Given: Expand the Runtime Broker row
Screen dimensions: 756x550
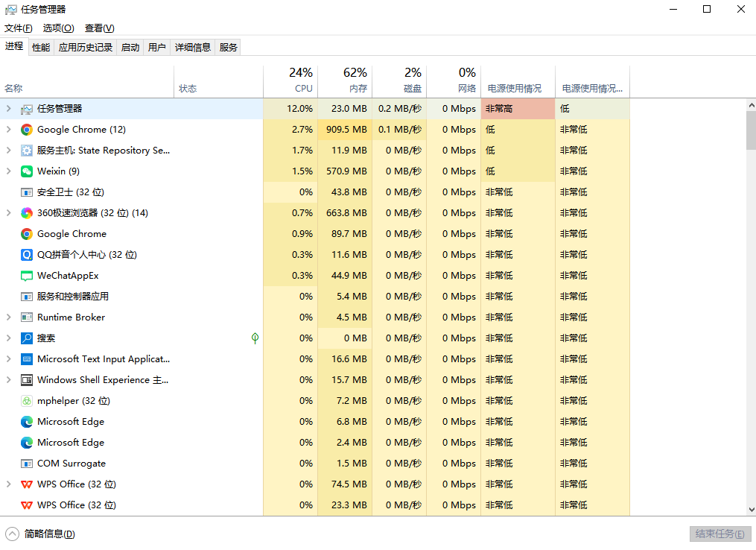Looking at the screenshot, I should click(8, 317).
